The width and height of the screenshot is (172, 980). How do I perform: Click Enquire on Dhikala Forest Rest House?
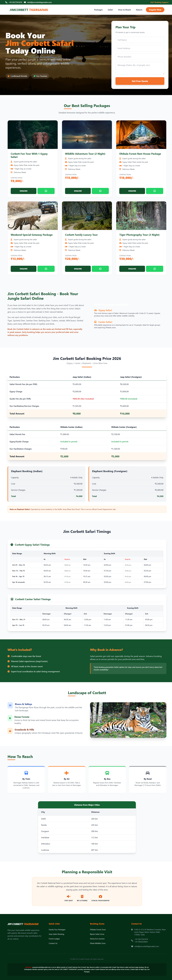132,191
